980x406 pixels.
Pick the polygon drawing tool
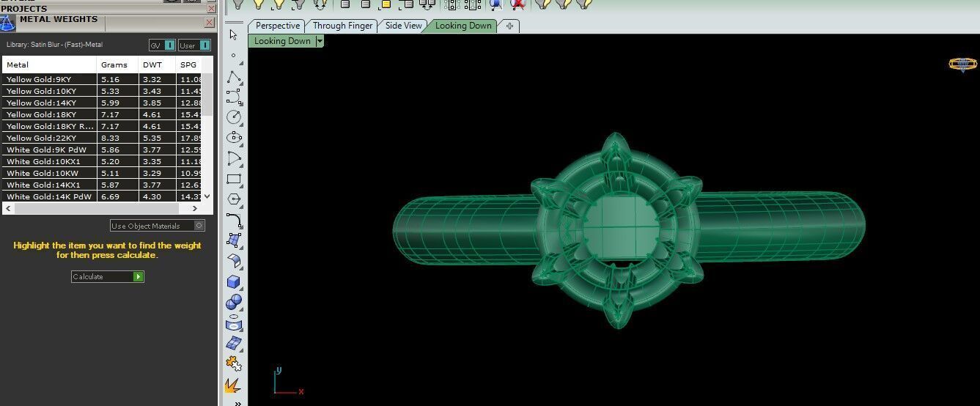(233, 199)
